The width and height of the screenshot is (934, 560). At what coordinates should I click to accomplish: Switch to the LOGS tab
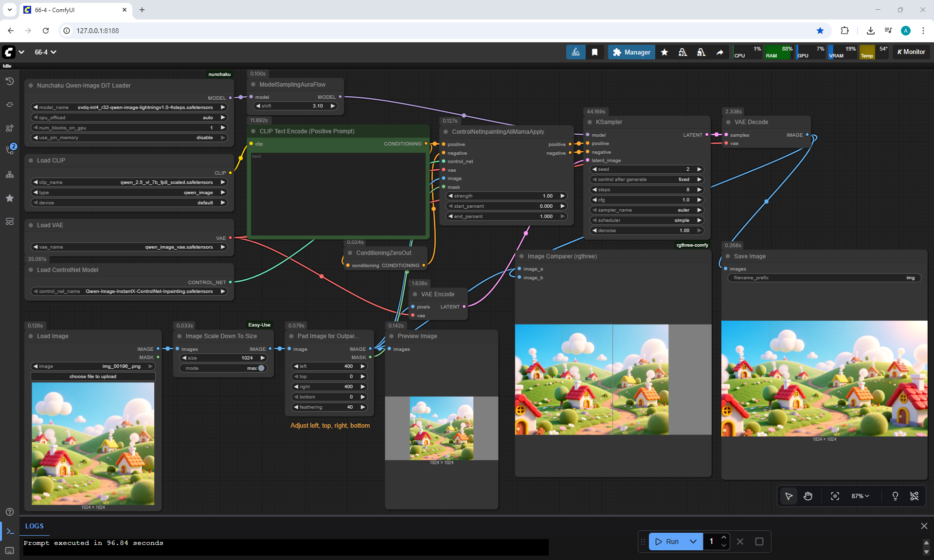(x=34, y=526)
